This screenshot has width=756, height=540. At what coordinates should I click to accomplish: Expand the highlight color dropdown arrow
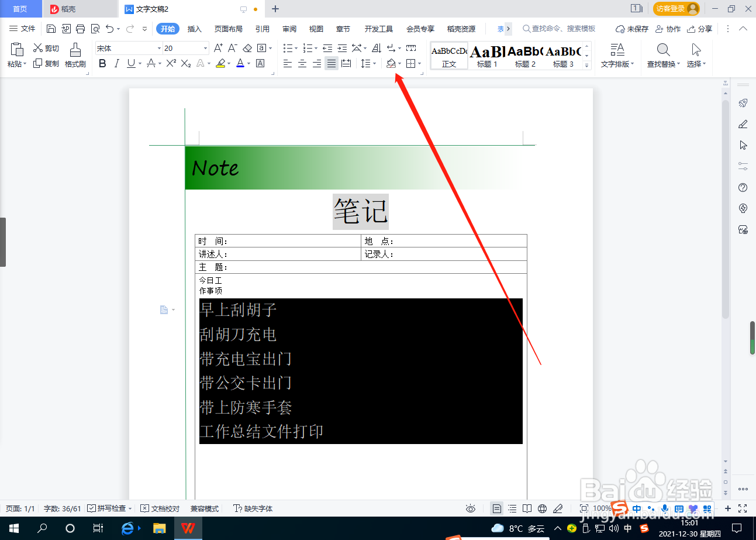[x=229, y=63]
